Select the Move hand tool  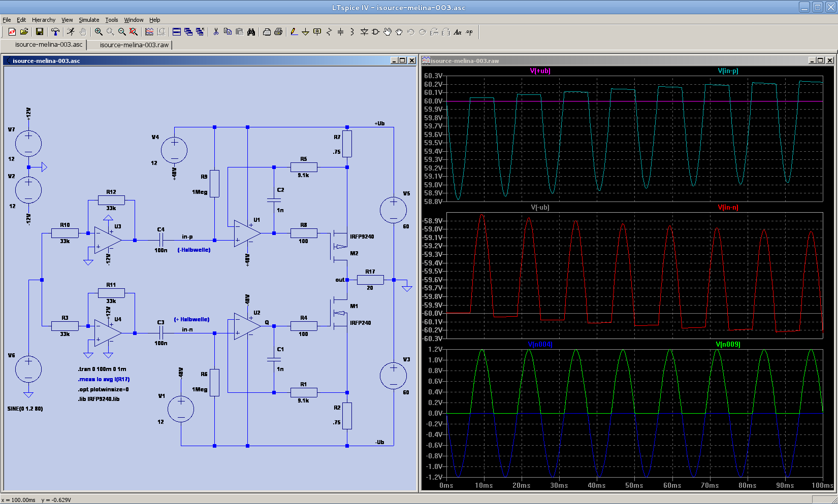[388, 32]
